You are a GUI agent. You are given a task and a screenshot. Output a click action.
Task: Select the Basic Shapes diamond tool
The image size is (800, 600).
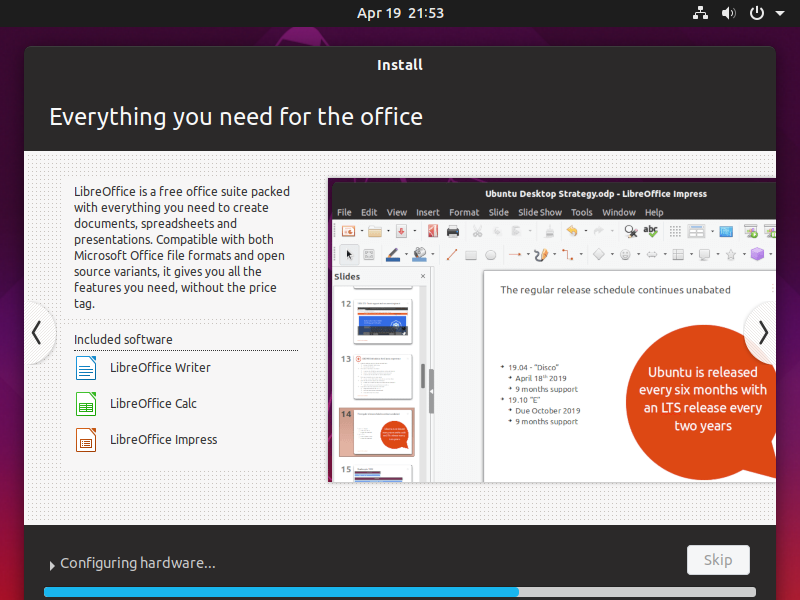(599, 254)
